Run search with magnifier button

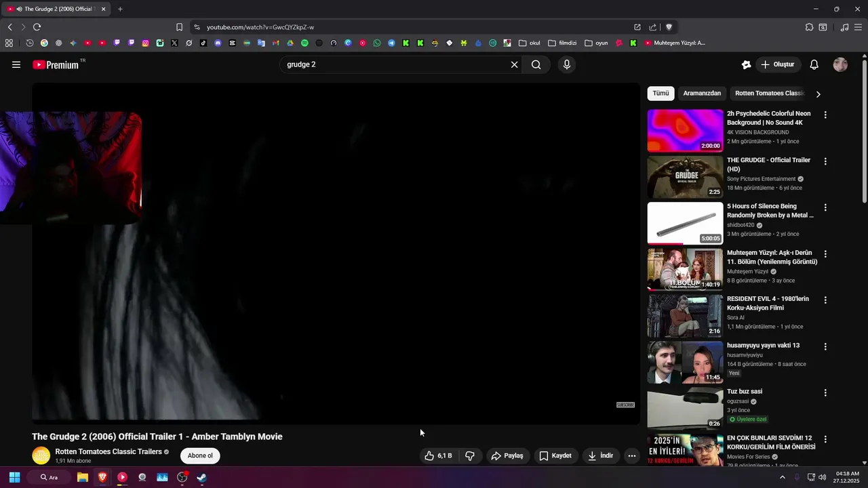[x=536, y=64]
